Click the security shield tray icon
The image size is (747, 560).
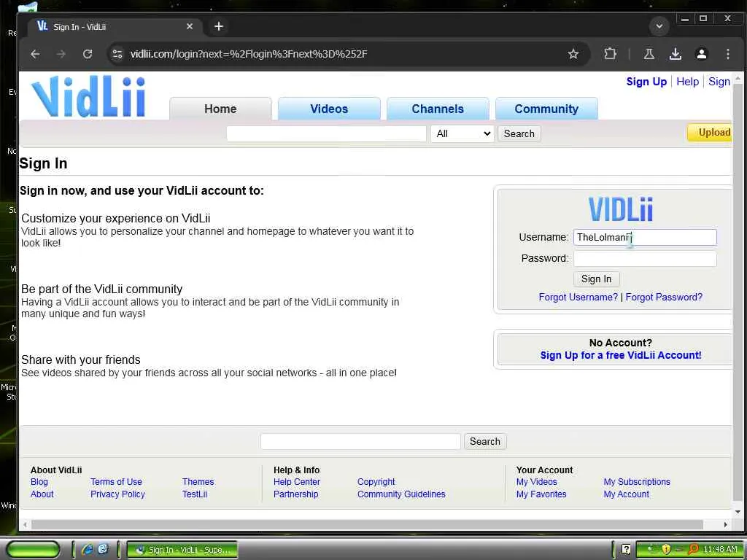pos(665,549)
